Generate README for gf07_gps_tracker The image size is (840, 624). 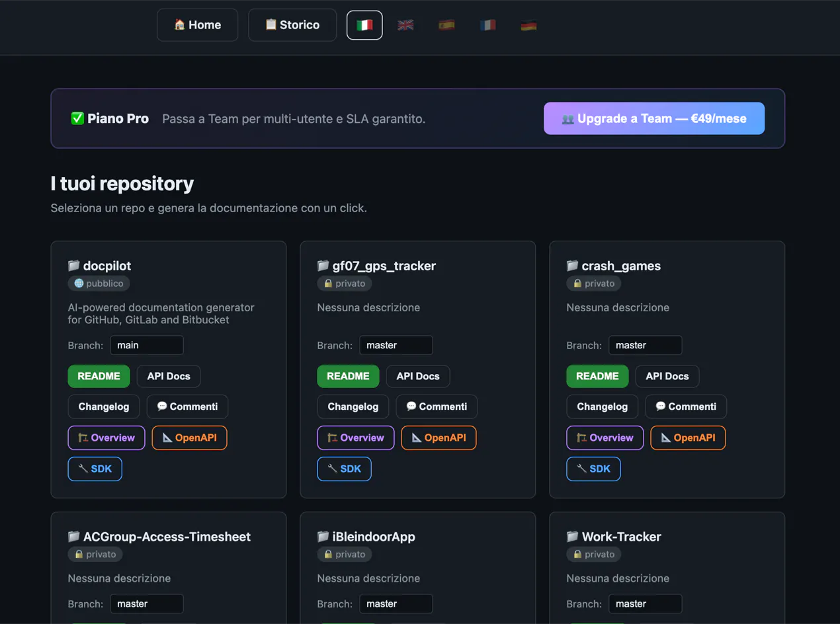pos(348,376)
